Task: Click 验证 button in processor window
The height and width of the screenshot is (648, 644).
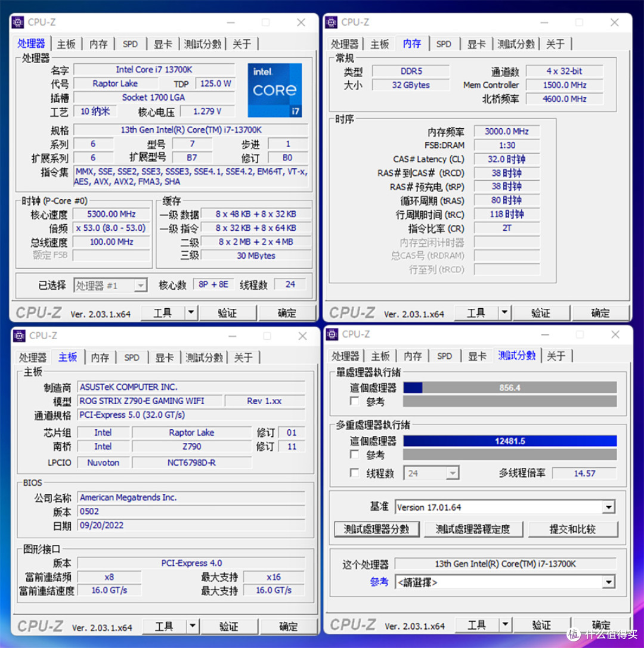Action: 227,313
